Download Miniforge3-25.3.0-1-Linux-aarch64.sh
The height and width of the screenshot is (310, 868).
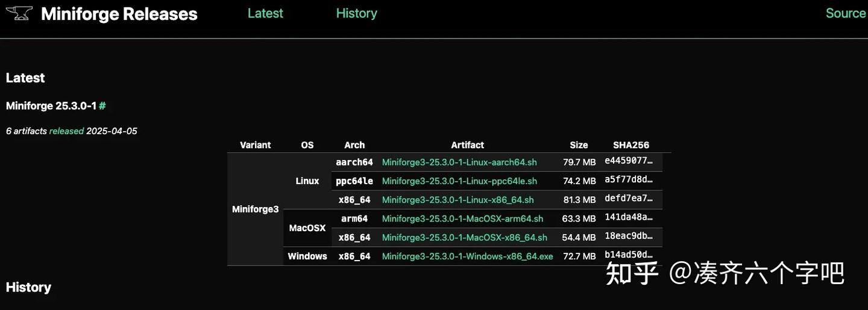[459, 163]
